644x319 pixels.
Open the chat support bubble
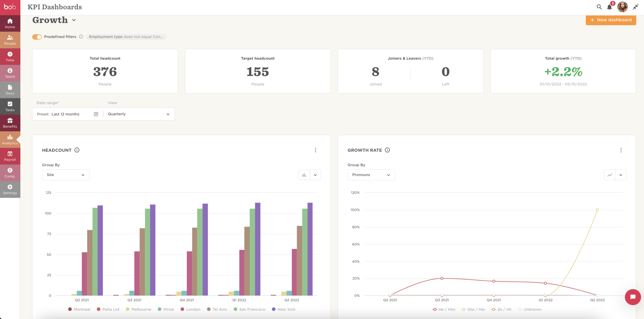click(633, 297)
